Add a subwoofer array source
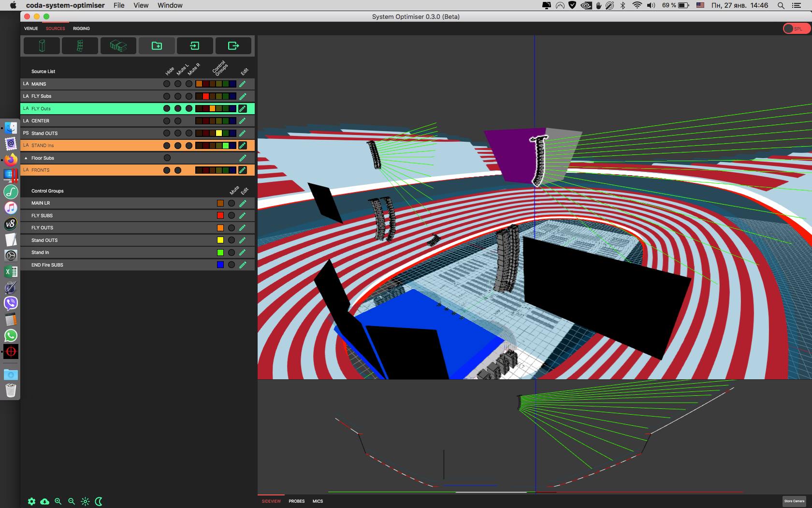The height and width of the screenshot is (508, 812). [118, 46]
